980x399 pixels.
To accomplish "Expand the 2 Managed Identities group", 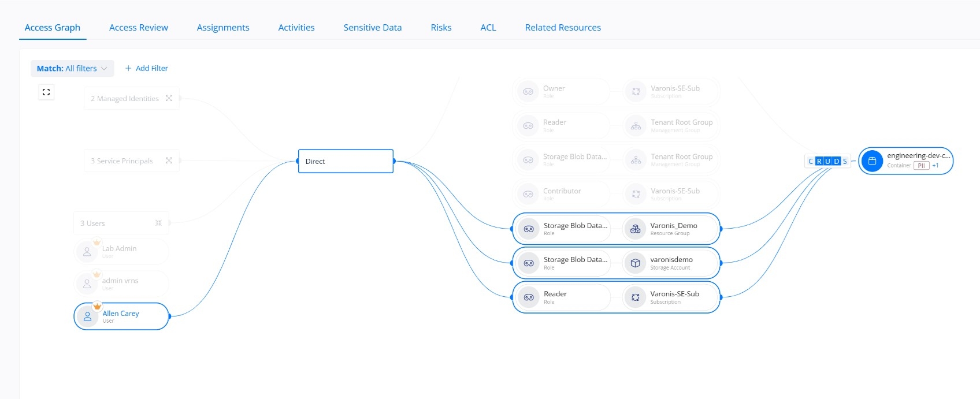I will click(169, 98).
